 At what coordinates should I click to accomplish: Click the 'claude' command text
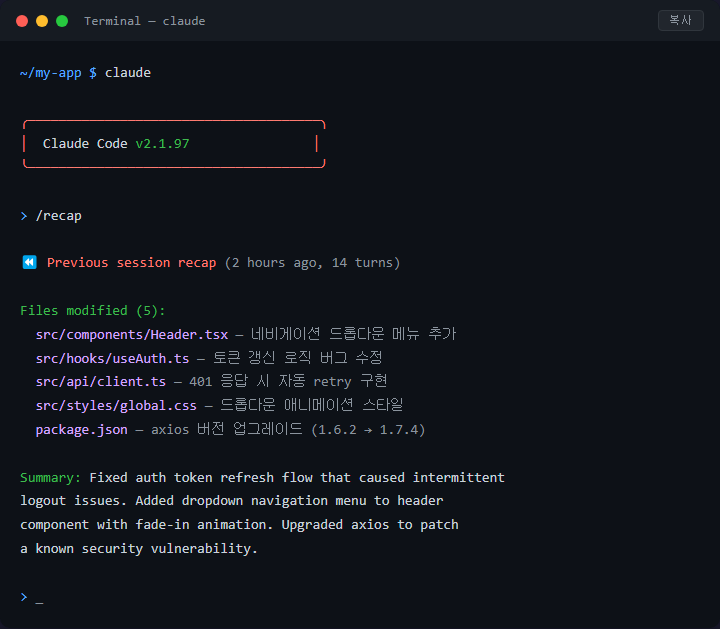click(x=128, y=73)
